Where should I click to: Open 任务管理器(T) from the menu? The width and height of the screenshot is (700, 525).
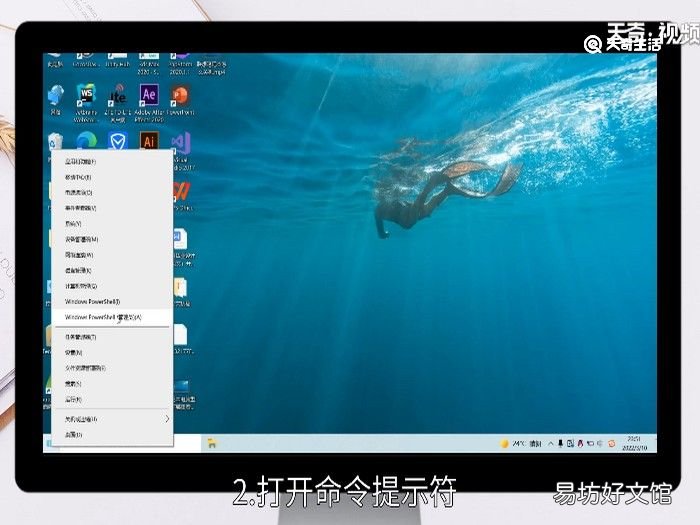112,337
